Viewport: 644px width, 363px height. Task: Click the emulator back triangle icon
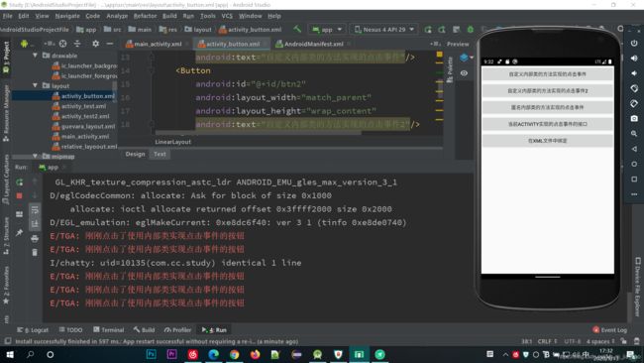634,149
